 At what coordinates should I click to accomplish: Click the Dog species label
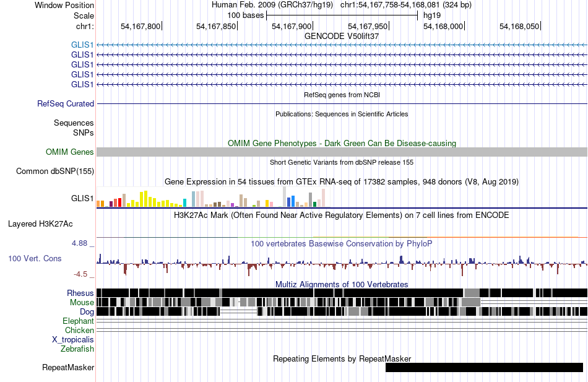point(87,312)
